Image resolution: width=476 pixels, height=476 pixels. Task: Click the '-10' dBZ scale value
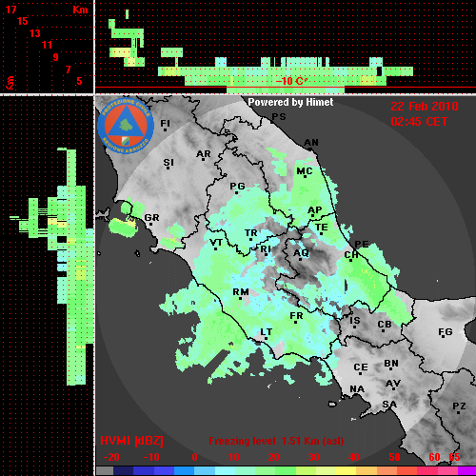pos(151,457)
